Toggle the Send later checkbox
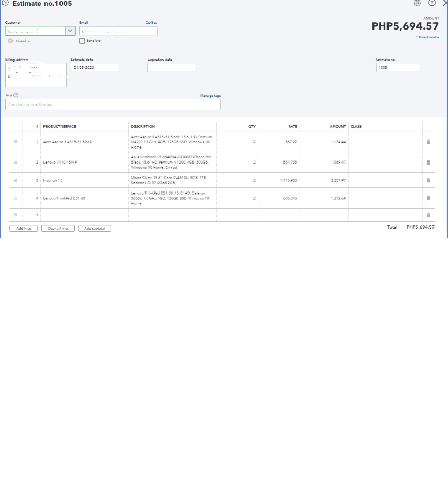448x501 pixels. (x=82, y=41)
